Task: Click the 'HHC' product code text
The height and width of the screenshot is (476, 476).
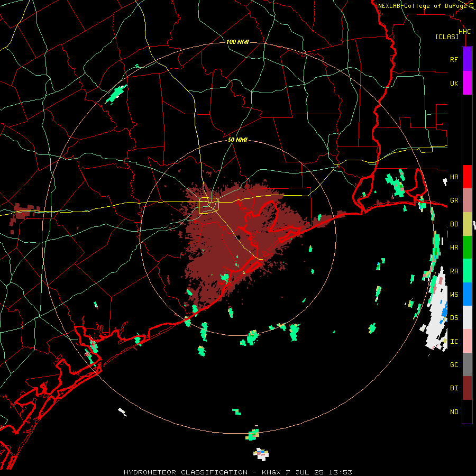Action: coord(465,32)
